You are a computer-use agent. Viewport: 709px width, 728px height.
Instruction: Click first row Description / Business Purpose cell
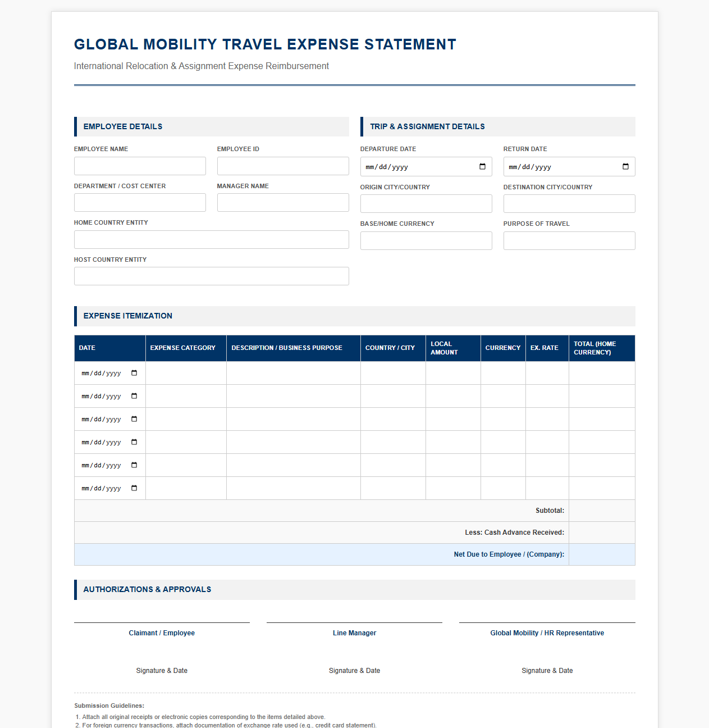pyautogui.click(x=294, y=373)
